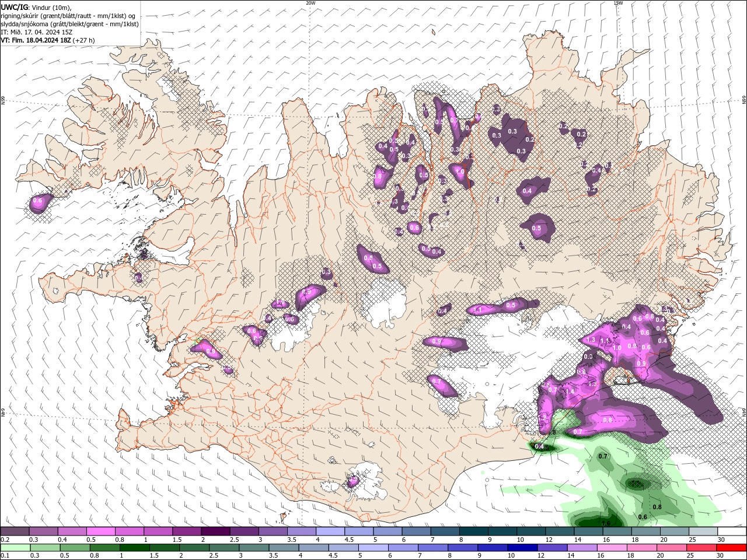The height and width of the screenshot is (560, 747).
Task: Click lower legend swatch labeled 2.5
Action: tap(224, 548)
